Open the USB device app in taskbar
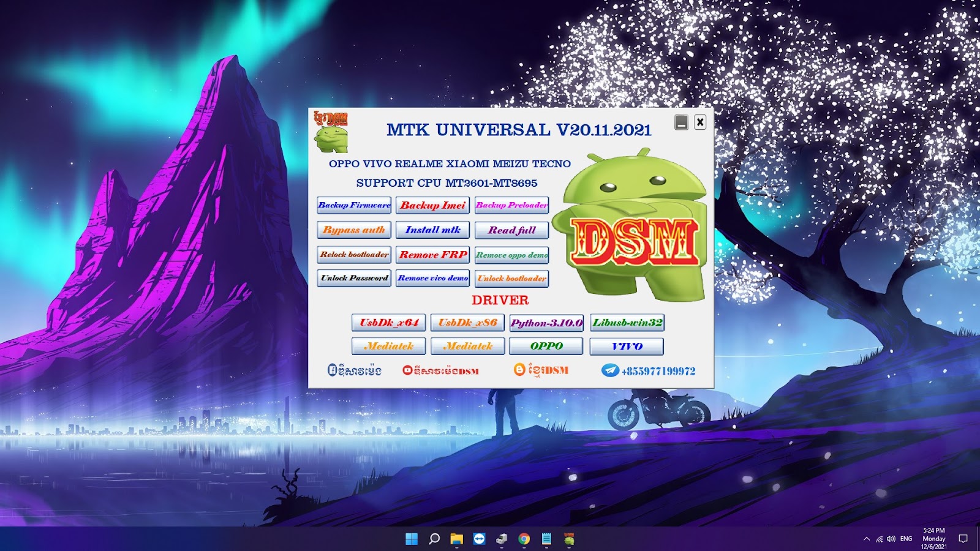980x551 pixels. [502, 539]
